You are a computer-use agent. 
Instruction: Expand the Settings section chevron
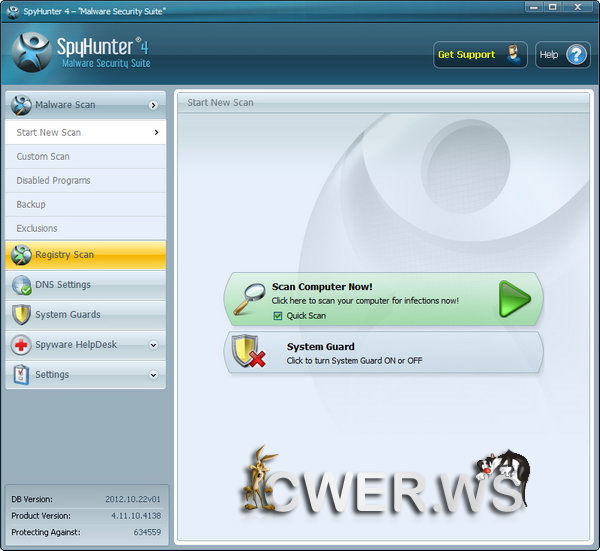pos(153,375)
